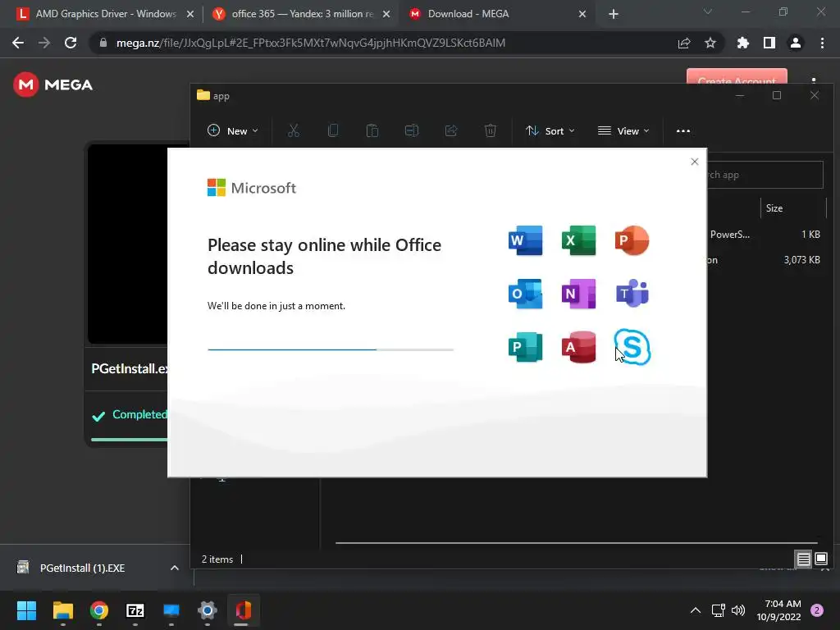Bookmark this page with the star
The height and width of the screenshot is (630, 840).
pos(710,43)
